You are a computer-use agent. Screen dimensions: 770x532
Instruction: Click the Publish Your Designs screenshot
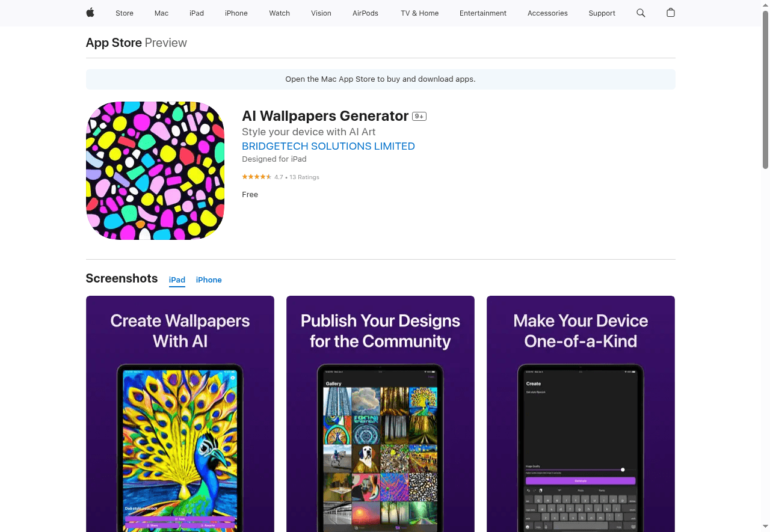(x=380, y=414)
